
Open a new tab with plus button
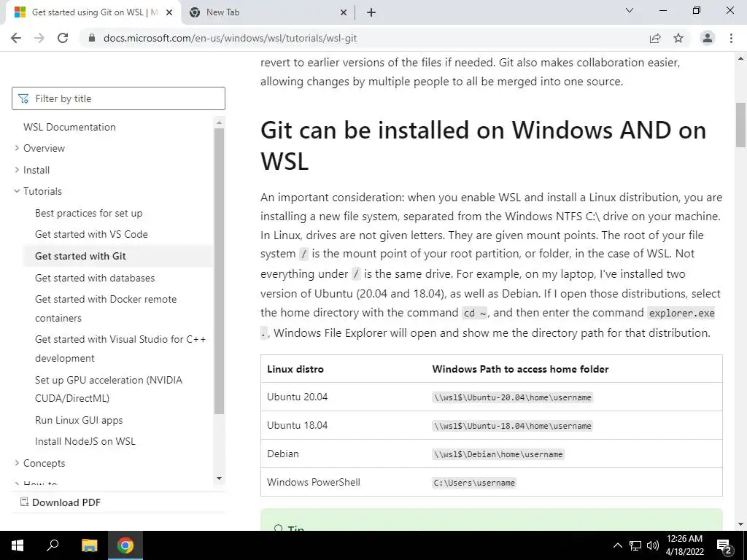(x=371, y=12)
